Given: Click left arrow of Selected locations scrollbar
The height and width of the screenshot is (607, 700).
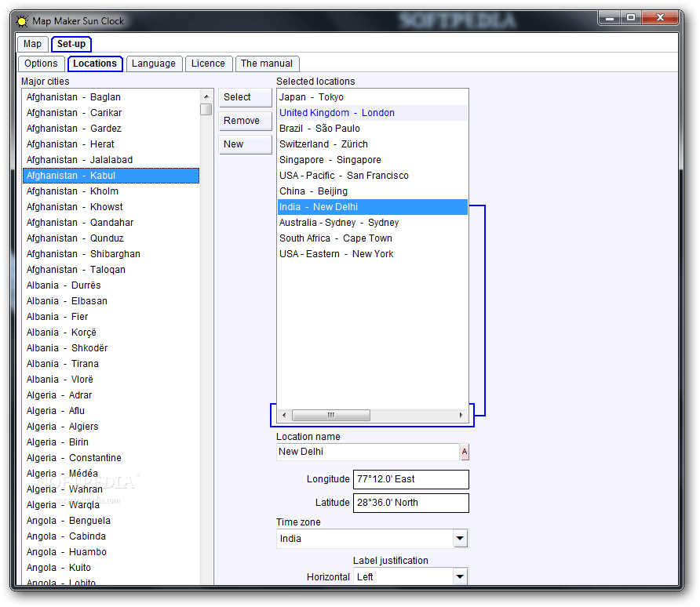Looking at the screenshot, I should (x=284, y=415).
